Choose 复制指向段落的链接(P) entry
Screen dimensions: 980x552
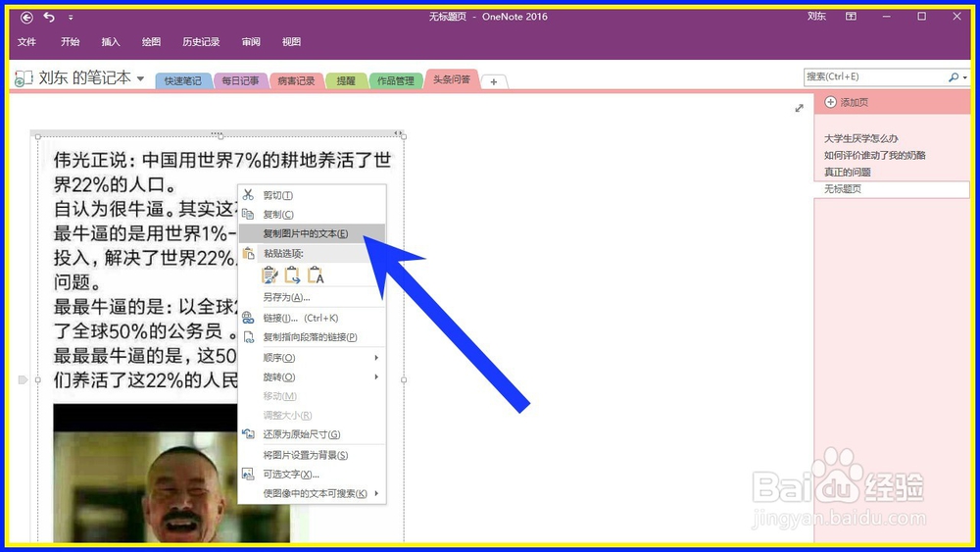click(312, 337)
